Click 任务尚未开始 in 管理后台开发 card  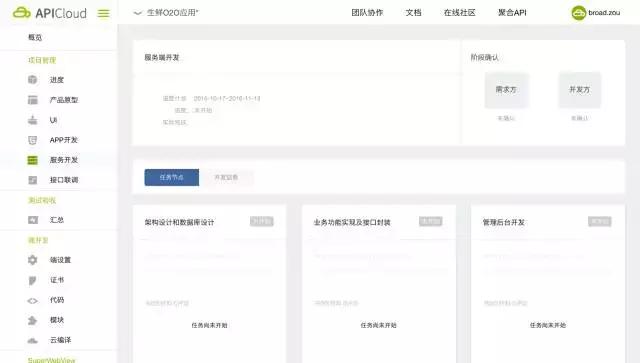click(548, 325)
